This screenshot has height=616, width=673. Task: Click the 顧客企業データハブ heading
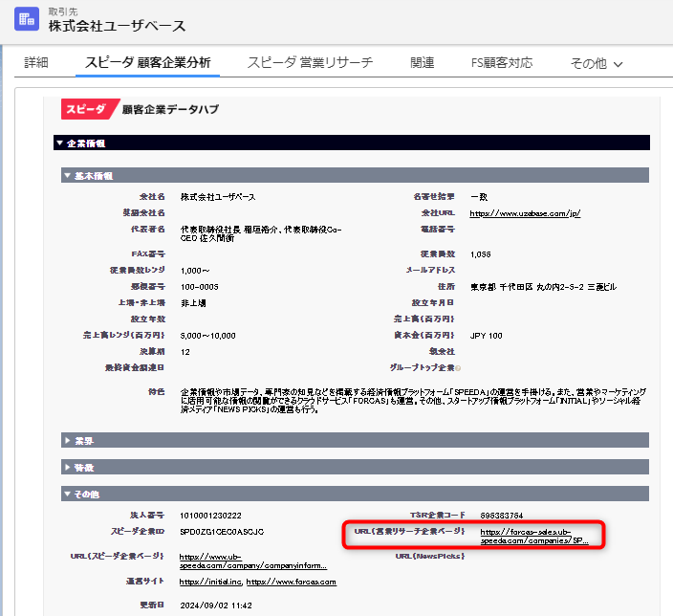170,109
